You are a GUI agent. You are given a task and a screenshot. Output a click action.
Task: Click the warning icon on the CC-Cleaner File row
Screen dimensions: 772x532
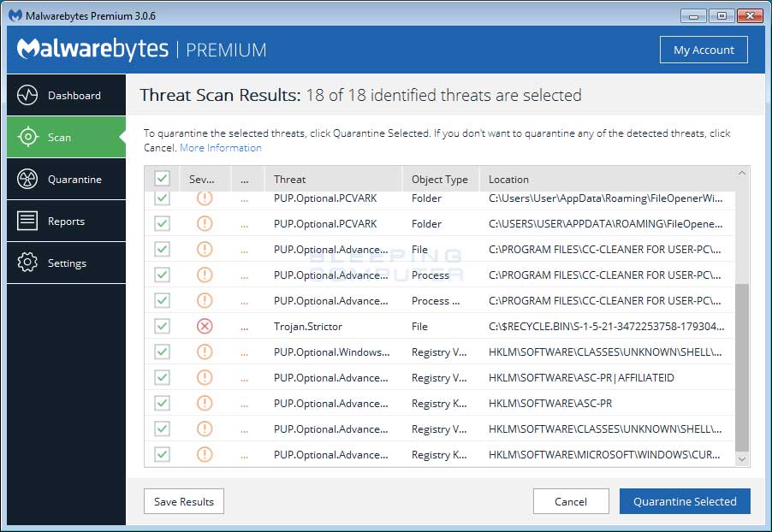pos(204,249)
